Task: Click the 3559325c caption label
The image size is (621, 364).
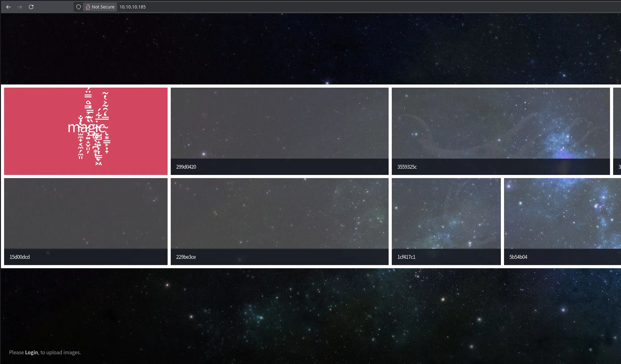Action: coord(407,167)
